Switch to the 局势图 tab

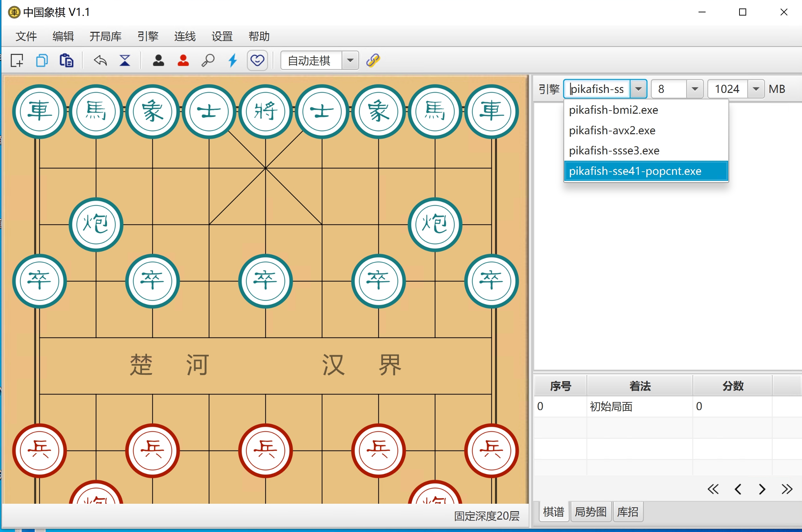[591, 512]
